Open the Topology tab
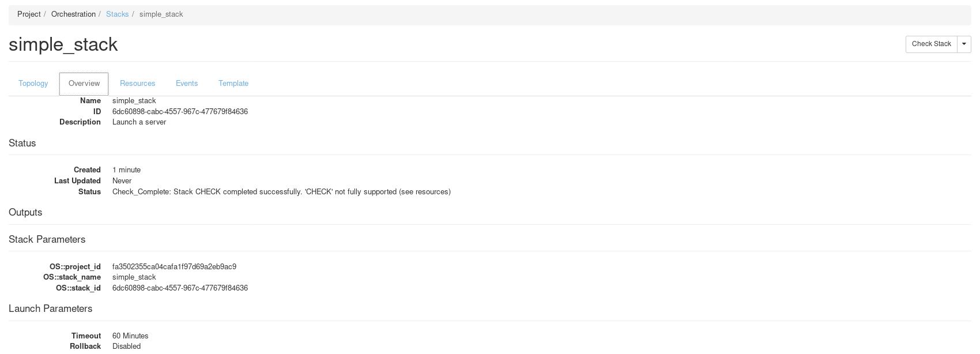 click(33, 84)
